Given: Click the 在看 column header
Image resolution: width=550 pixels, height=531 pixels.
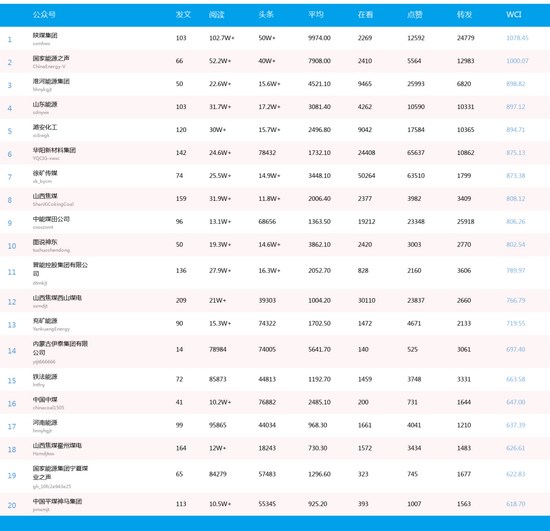Looking at the screenshot, I should click(x=365, y=14).
